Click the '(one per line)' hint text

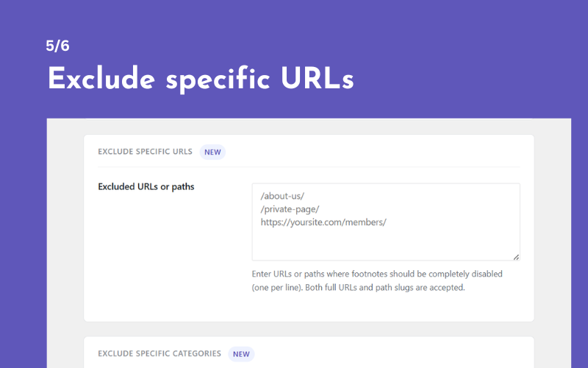click(x=277, y=288)
